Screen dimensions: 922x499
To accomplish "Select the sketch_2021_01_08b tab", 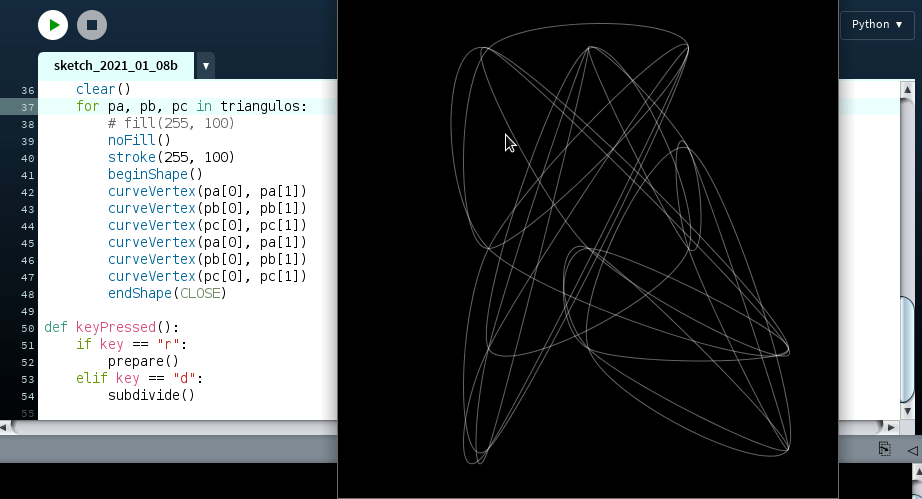I will coord(116,66).
